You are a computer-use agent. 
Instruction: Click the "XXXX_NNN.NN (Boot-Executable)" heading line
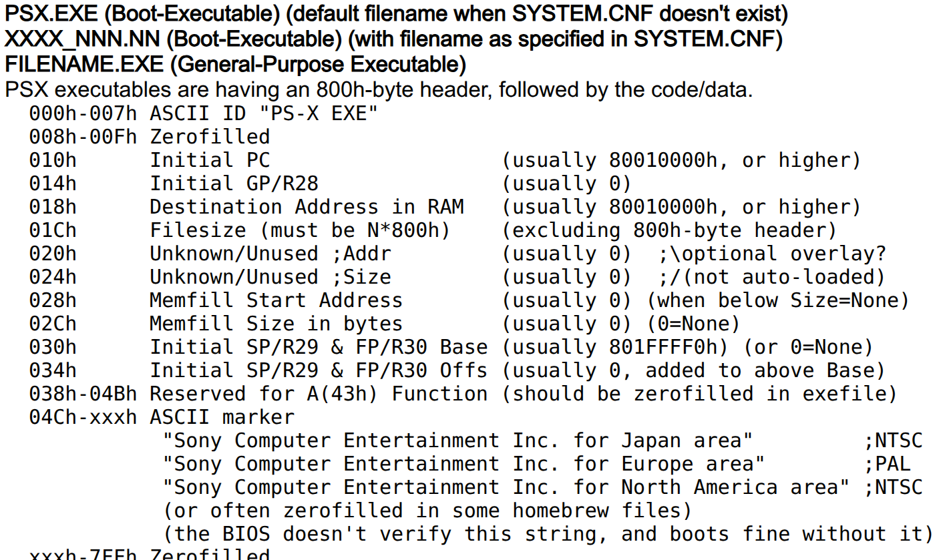click(x=393, y=39)
